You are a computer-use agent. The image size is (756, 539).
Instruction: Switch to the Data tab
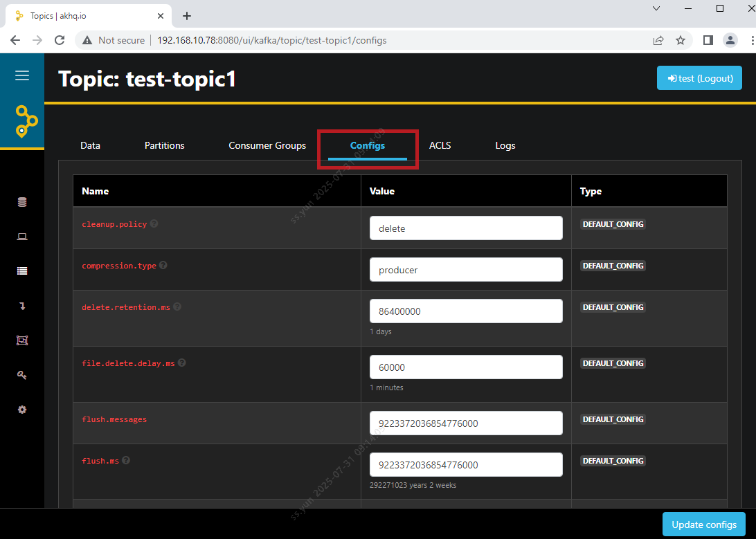(x=90, y=145)
